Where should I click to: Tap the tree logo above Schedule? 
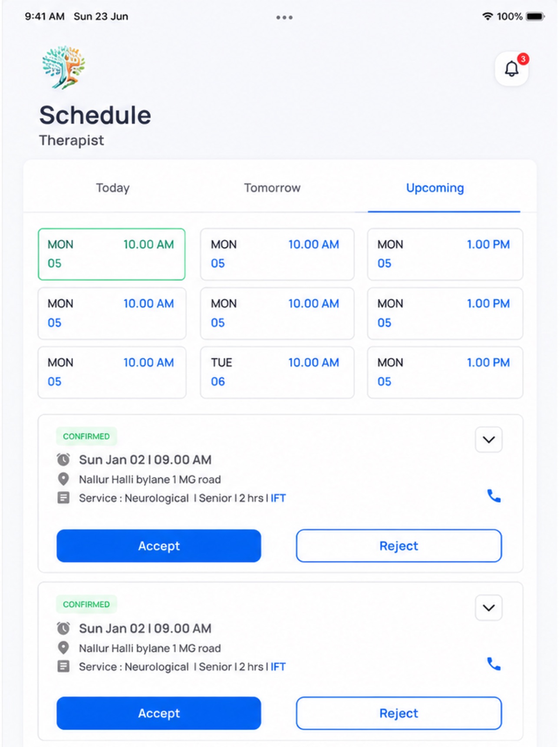tap(63, 67)
